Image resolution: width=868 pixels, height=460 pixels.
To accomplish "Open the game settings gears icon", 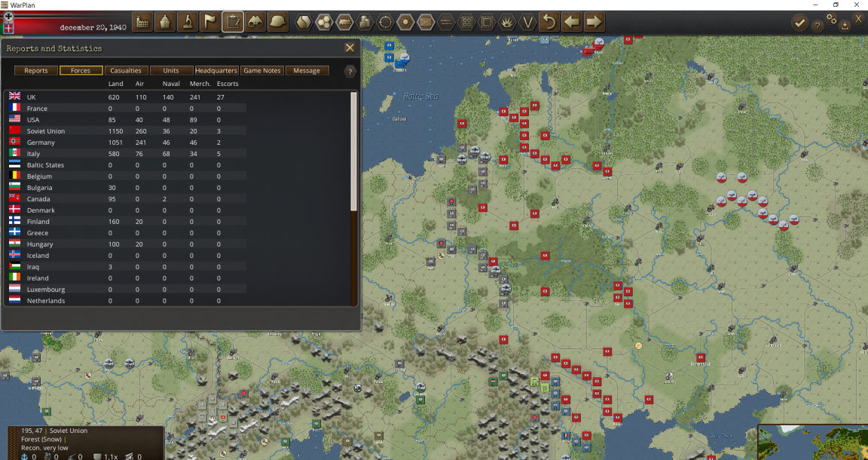I will point(832,19).
